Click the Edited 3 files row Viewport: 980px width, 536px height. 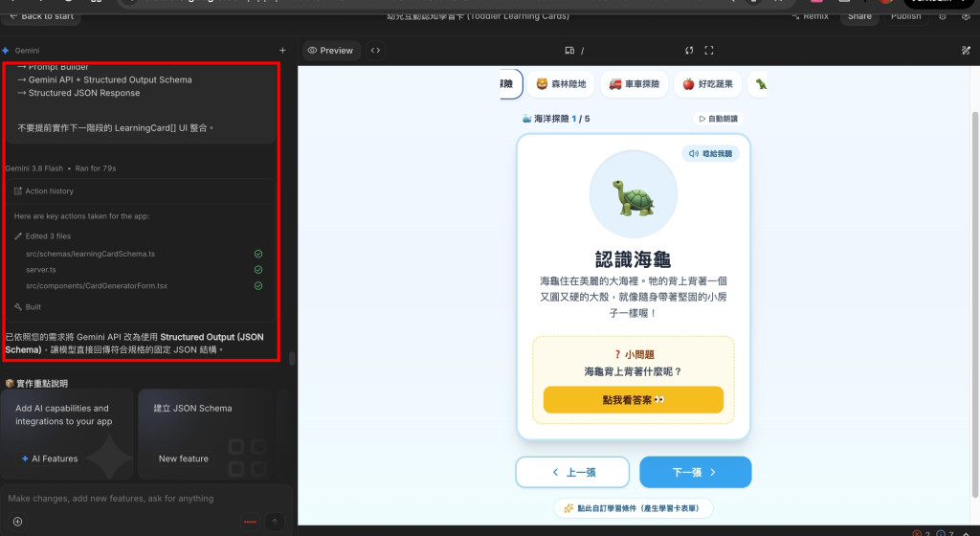click(x=42, y=236)
